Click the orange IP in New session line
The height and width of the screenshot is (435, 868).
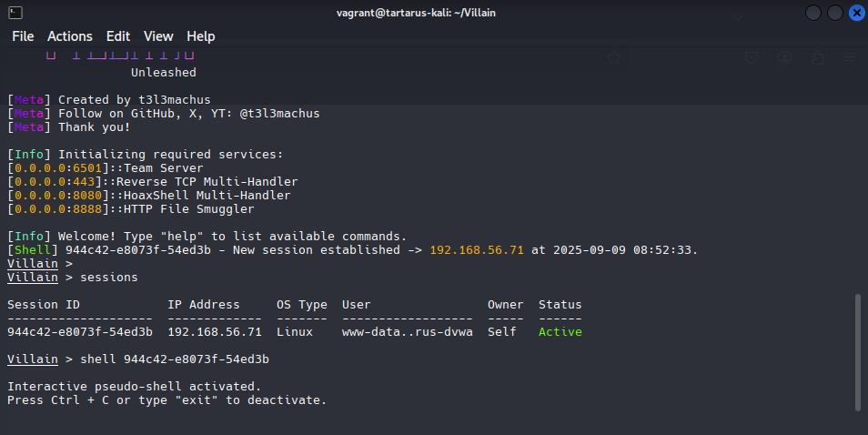point(477,250)
